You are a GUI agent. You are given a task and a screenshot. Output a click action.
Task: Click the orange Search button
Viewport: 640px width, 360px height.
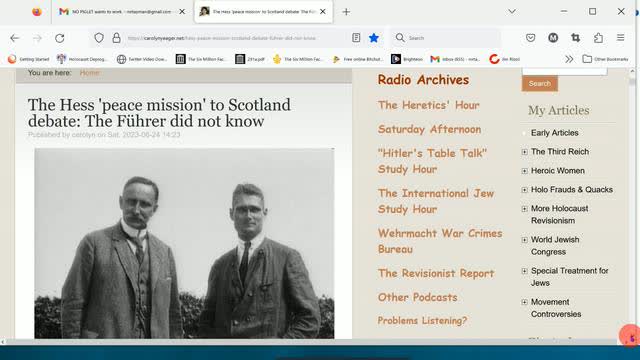pos(540,84)
